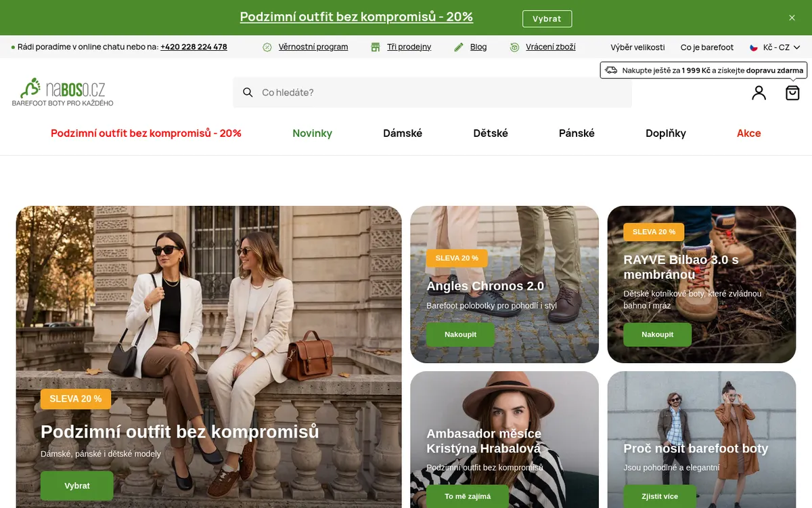Click To mě zajímá on Ambasador card
The image size is (812, 508).
(x=468, y=496)
